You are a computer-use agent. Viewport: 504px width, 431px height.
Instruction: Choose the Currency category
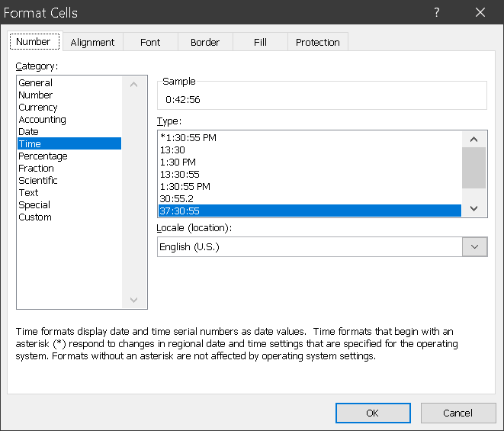pos(69,107)
